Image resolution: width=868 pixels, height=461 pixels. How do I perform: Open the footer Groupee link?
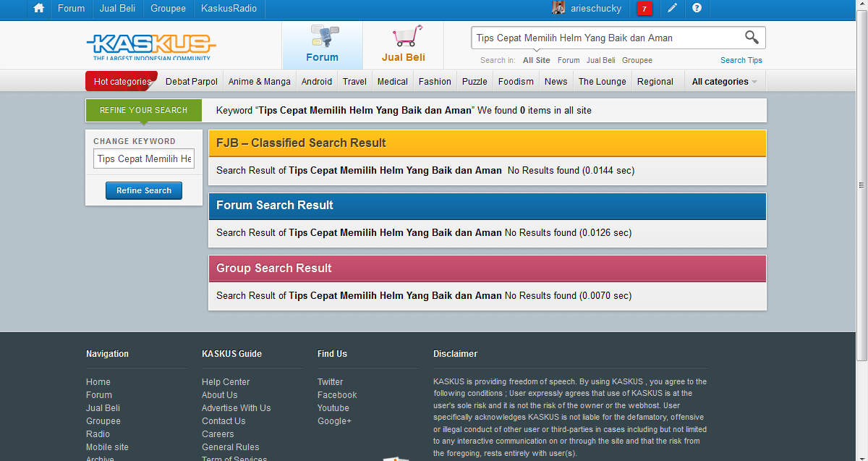[x=103, y=421]
